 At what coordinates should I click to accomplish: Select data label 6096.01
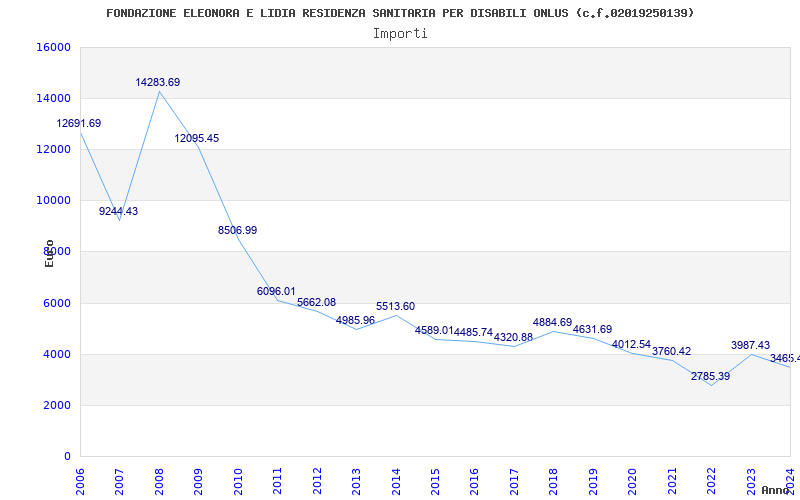tap(276, 291)
